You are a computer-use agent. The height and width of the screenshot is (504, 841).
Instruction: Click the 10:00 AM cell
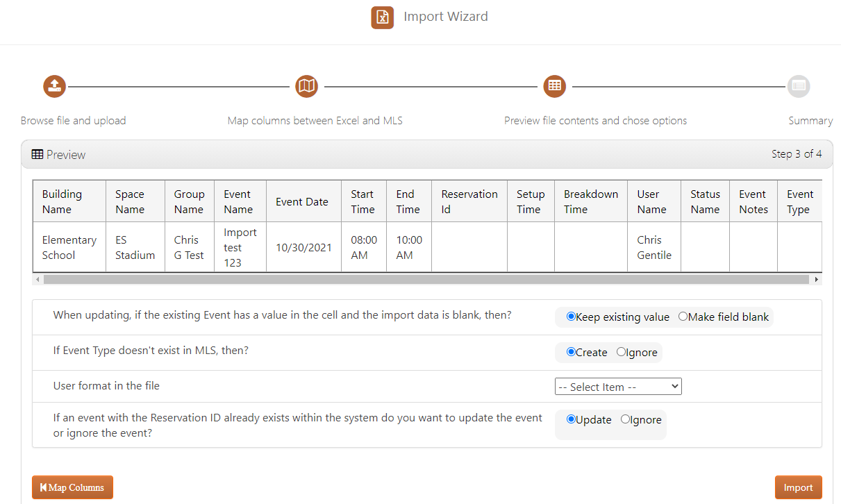pyautogui.click(x=409, y=247)
